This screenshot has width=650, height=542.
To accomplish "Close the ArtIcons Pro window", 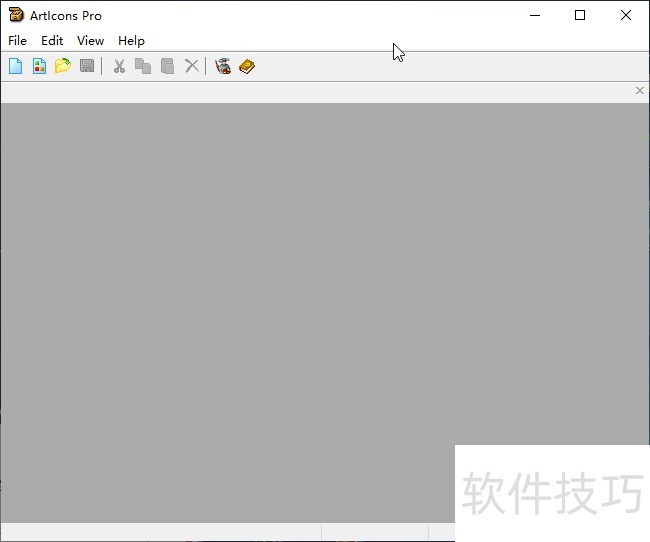I will click(626, 15).
